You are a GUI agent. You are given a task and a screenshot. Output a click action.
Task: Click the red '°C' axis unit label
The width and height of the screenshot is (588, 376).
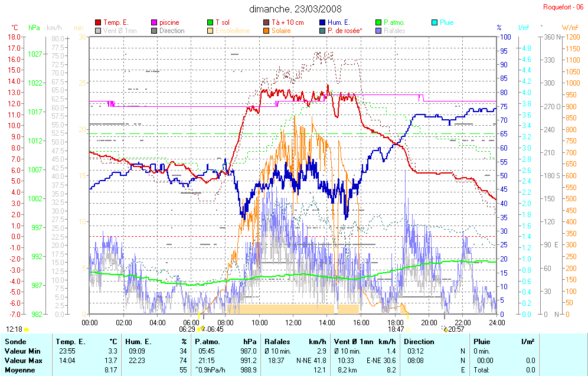(15, 28)
